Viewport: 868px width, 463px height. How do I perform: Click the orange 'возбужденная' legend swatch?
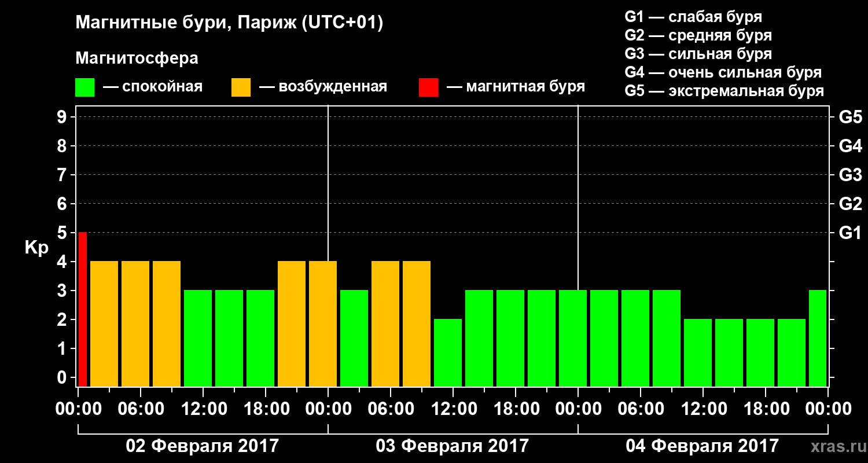(241, 87)
